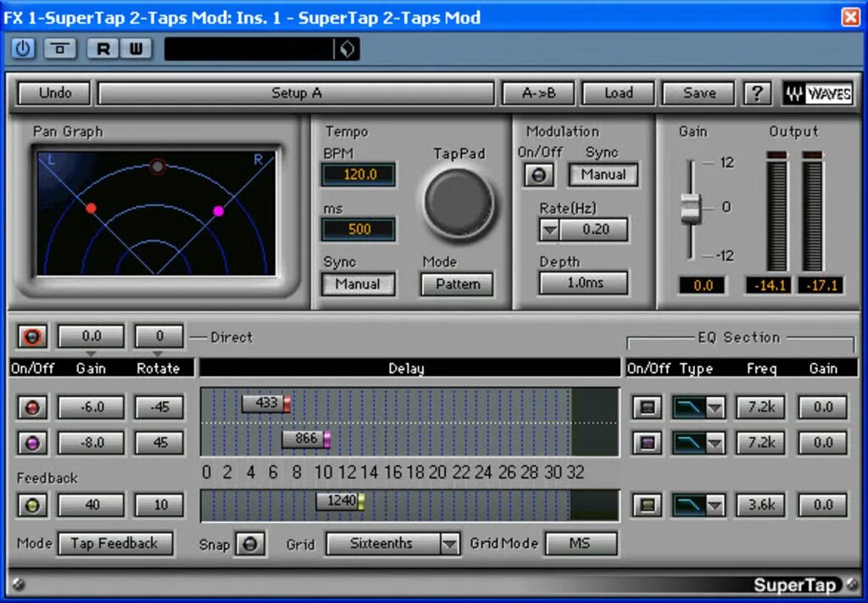
Task: Toggle the Snap button
Action: click(250, 544)
